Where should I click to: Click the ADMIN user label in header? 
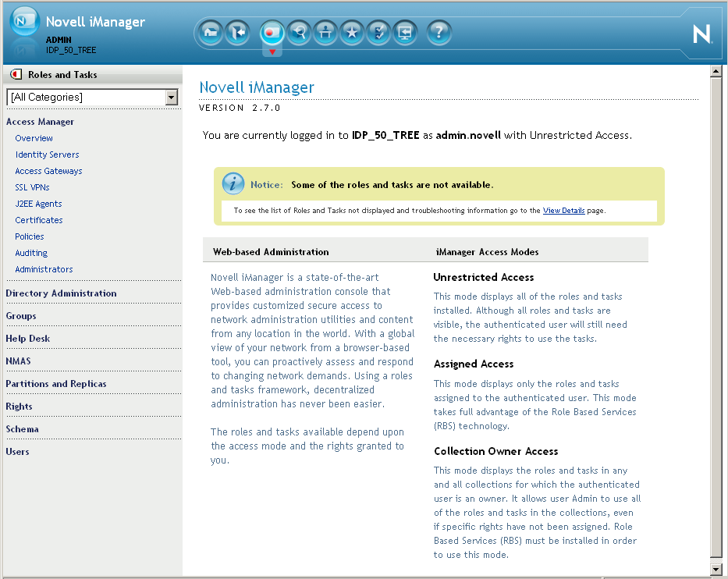[x=59, y=40]
